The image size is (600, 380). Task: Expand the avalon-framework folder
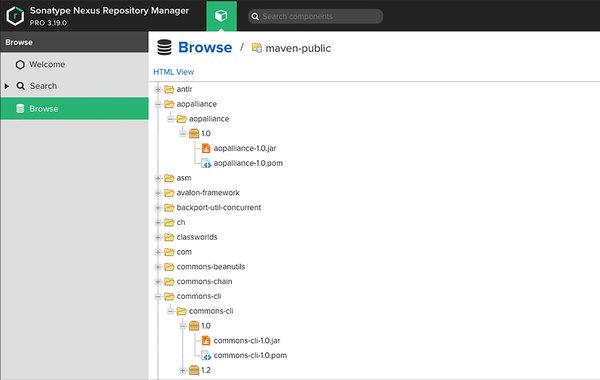click(158, 193)
